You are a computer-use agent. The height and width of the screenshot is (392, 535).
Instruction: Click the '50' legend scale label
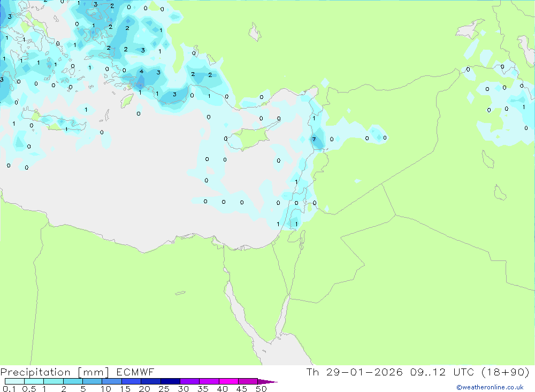pos(261,389)
